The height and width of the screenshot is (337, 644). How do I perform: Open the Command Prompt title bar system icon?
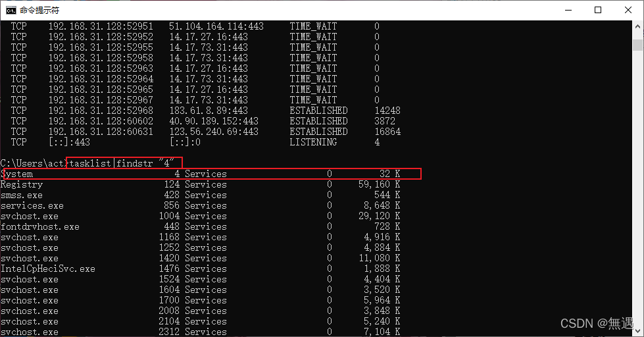click(x=11, y=10)
